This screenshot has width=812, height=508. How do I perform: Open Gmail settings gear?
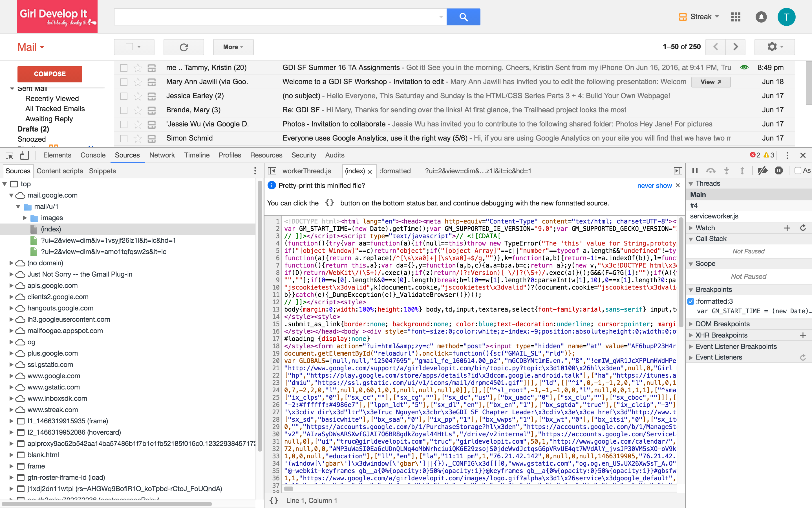[775, 47]
